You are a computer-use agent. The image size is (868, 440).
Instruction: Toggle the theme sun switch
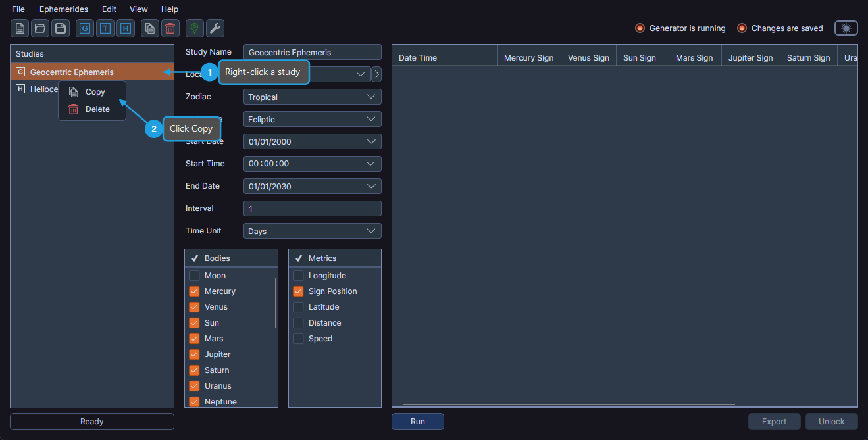[846, 28]
